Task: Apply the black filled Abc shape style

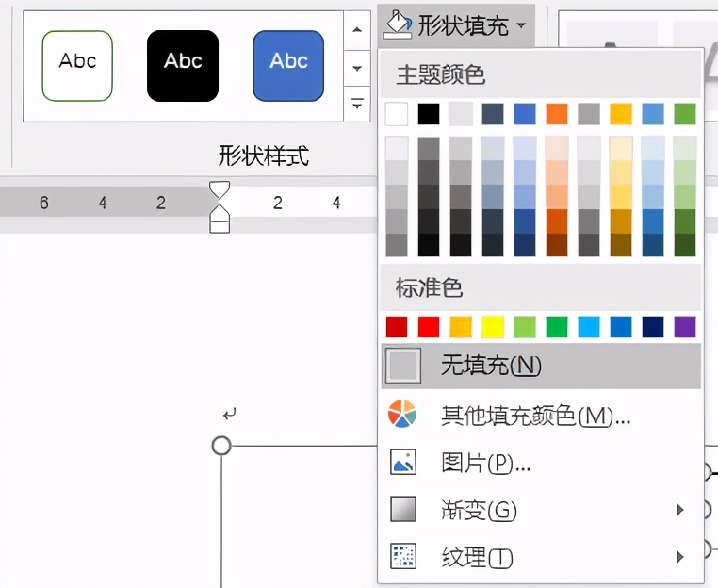Action: [183, 66]
